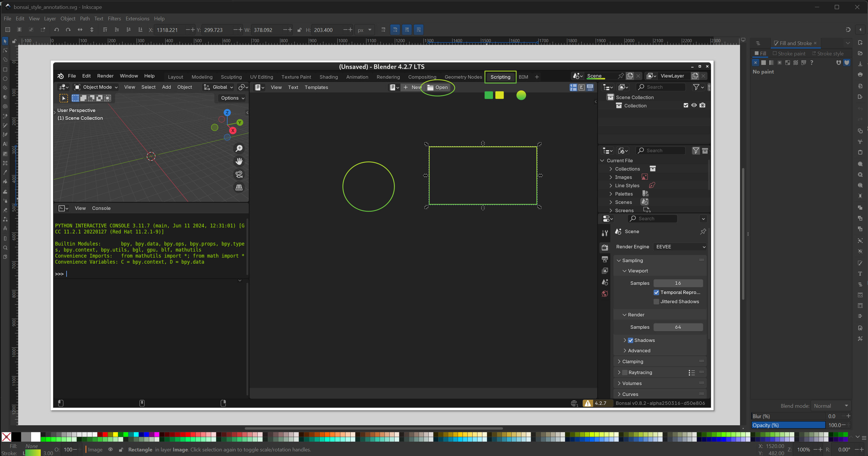Increase zoom with plus button
Image resolution: width=868 pixels, height=456 pixels.
click(x=820, y=449)
